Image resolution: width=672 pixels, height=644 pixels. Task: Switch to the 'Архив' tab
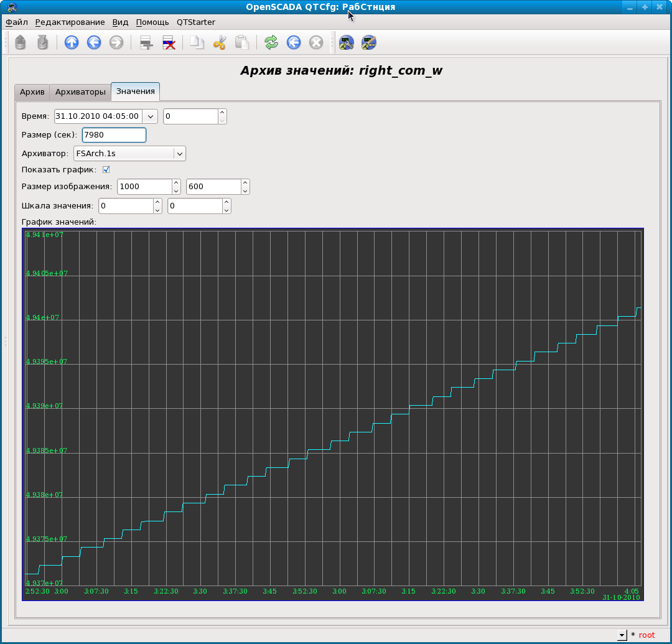(x=32, y=92)
